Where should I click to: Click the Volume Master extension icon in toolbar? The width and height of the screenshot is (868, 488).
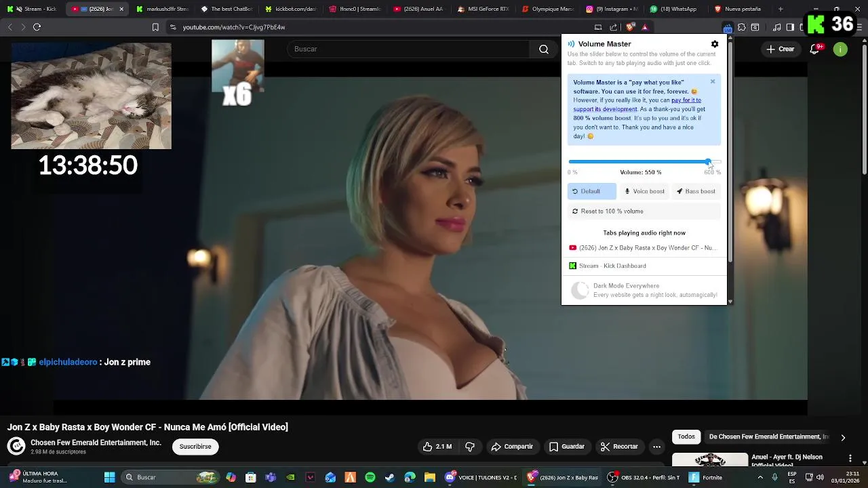[728, 27]
